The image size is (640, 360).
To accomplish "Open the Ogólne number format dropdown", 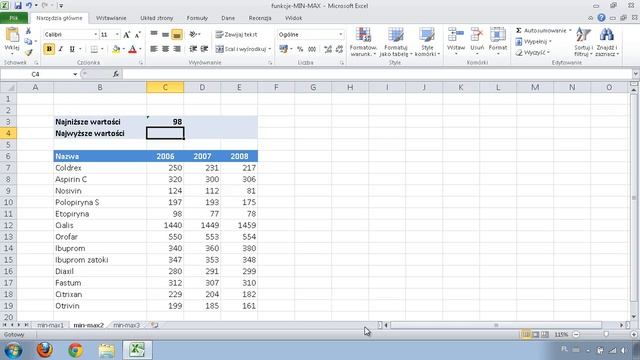I will 340,35.
